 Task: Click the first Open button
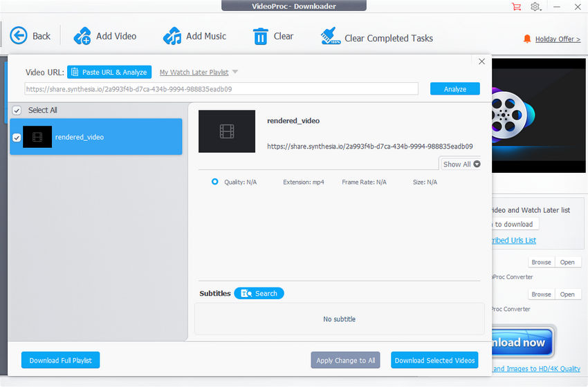[567, 262]
